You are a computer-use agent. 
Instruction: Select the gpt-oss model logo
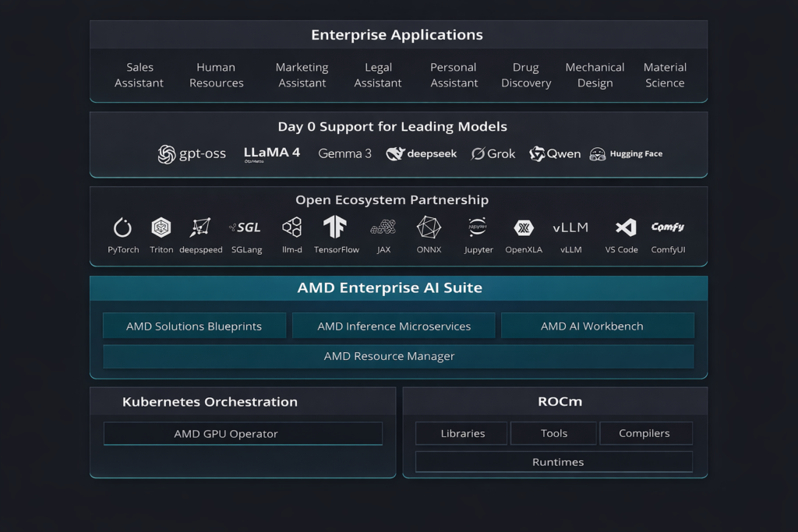click(x=192, y=154)
